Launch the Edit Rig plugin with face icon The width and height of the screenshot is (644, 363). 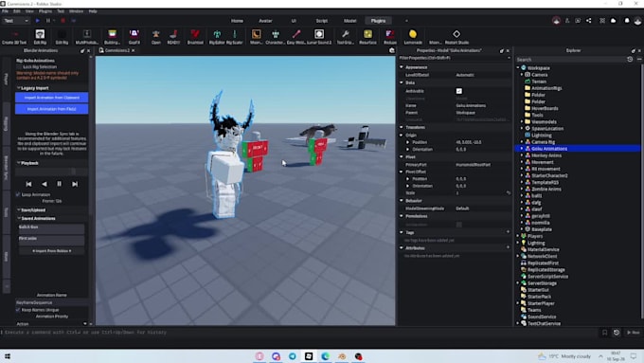40,36
